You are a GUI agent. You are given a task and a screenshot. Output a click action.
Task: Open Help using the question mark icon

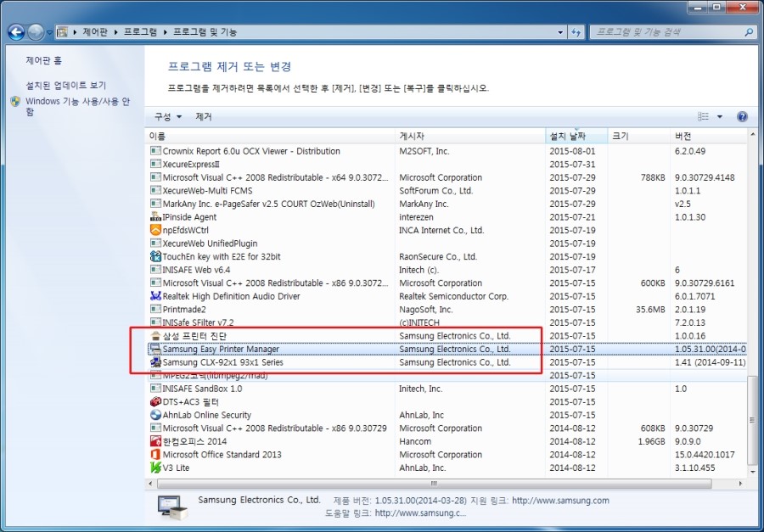pyautogui.click(x=743, y=116)
